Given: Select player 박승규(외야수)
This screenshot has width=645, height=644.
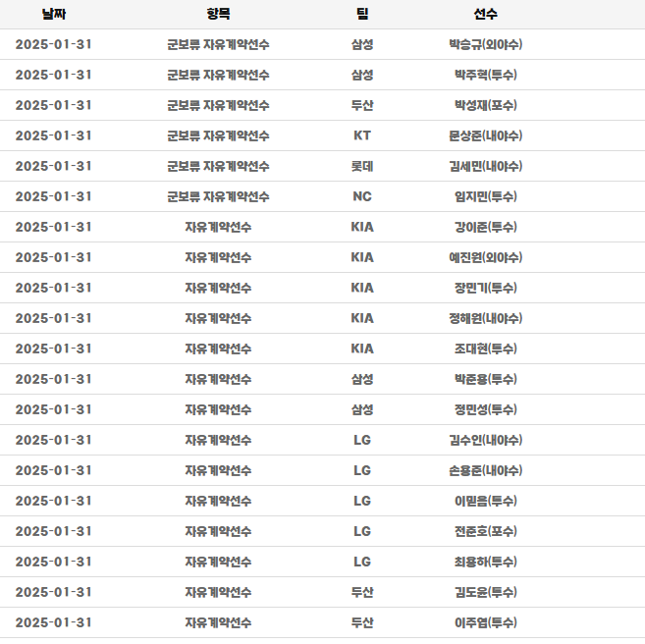Looking at the screenshot, I should 485,44.
